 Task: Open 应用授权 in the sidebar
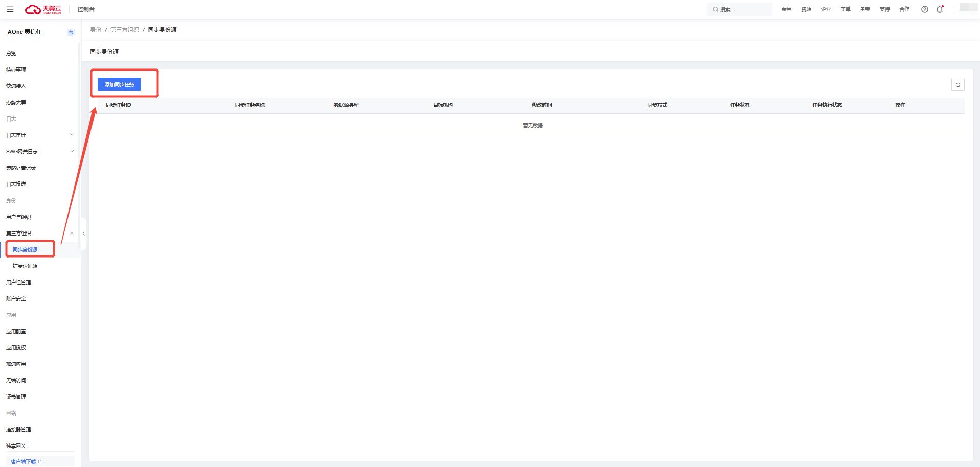(16, 347)
